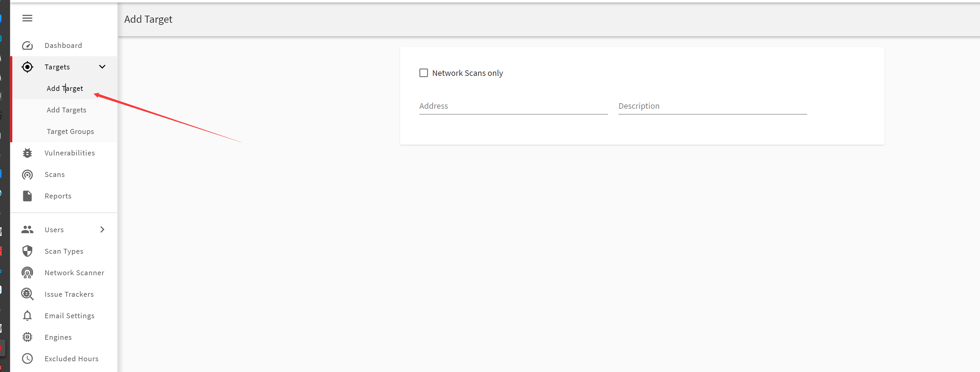980x372 pixels.
Task: Focus the Address input field
Action: pyautogui.click(x=513, y=106)
